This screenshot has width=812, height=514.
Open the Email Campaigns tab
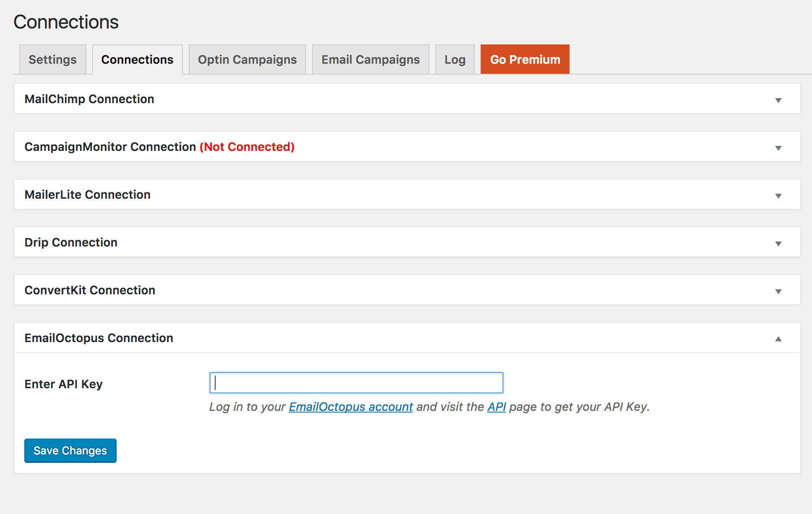click(370, 60)
